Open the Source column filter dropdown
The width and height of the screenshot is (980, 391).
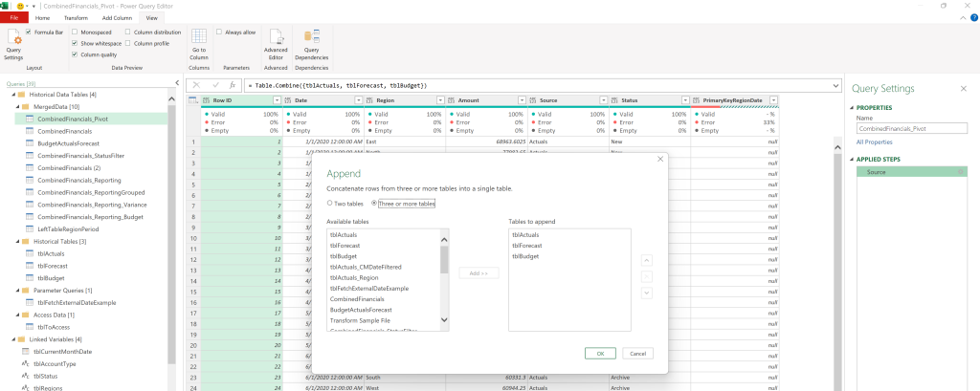pos(603,100)
